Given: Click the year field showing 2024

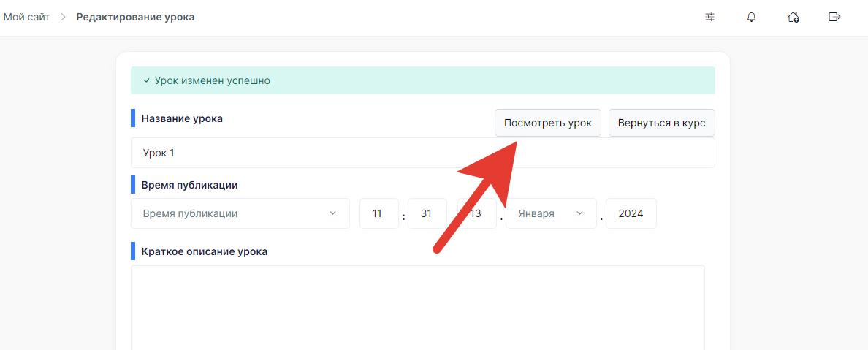Looking at the screenshot, I should point(631,213).
